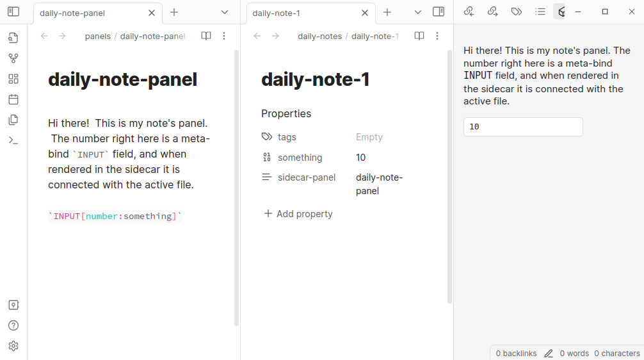Click daily-note-1 pane vertical scrollbar
Viewport: 644px width, 360px height.
coord(450,177)
